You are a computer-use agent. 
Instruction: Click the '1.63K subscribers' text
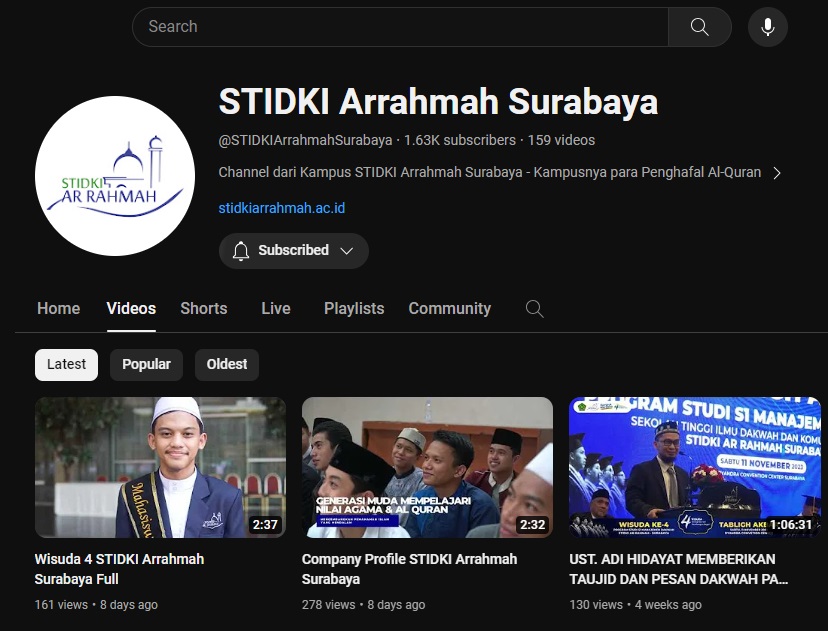459,140
